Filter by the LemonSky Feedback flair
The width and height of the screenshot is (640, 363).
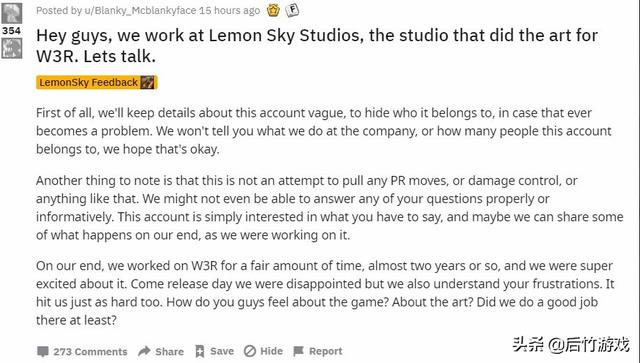coord(97,82)
